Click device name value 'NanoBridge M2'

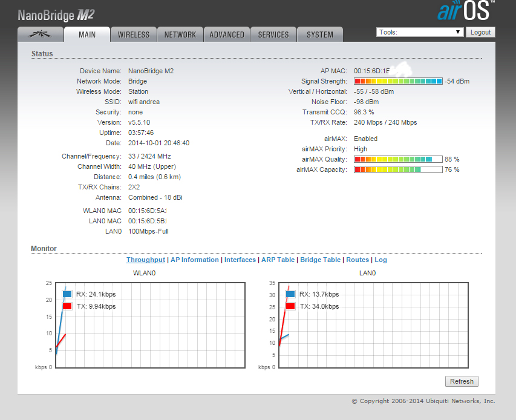pyautogui.click(x=151, y=71)
